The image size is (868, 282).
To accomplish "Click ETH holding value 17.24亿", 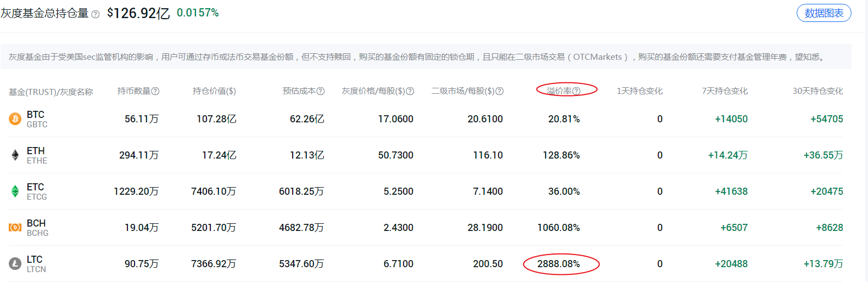I will click(219, 155).
